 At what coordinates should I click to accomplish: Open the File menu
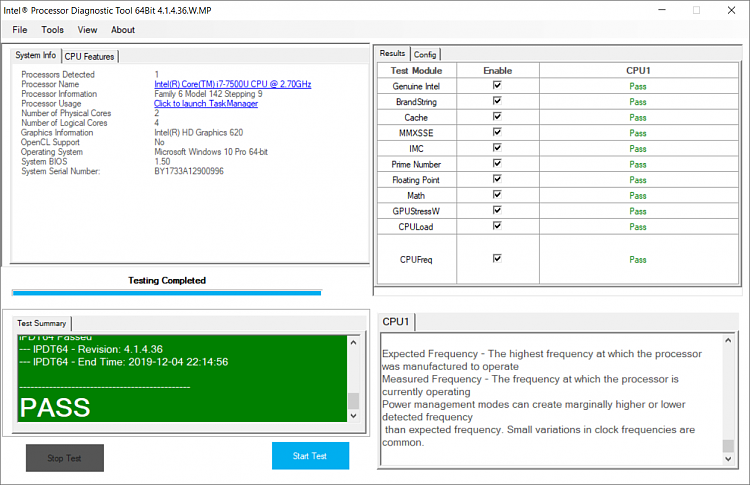[20, 30]
